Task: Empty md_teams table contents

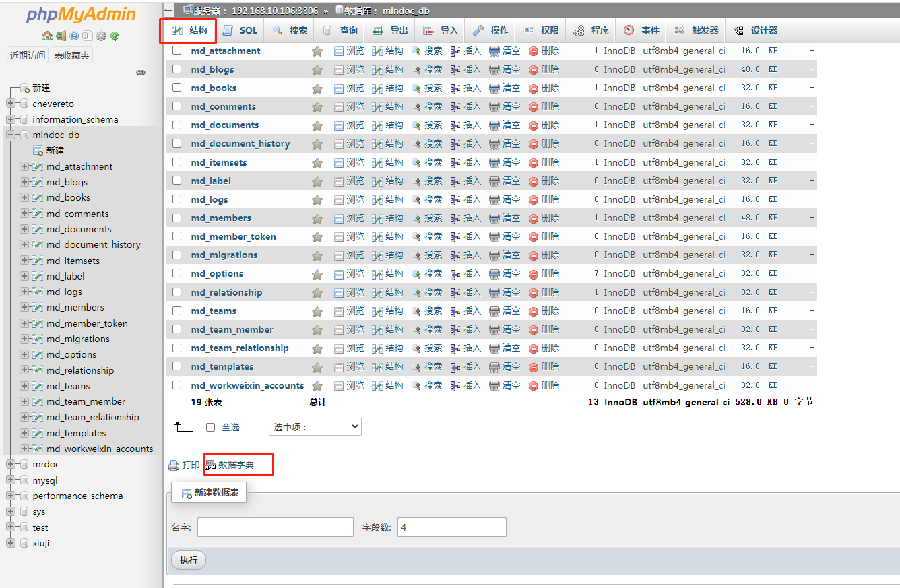Action: point(505,311)
